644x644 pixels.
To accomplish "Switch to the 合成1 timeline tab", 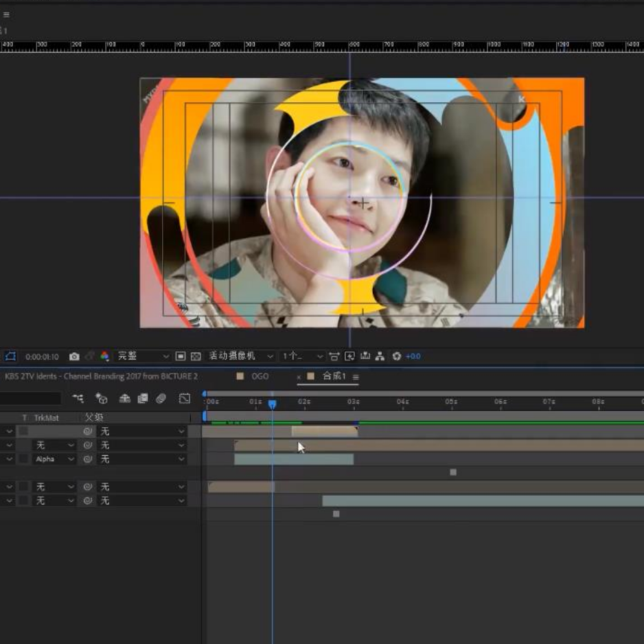I will (334, 376).
